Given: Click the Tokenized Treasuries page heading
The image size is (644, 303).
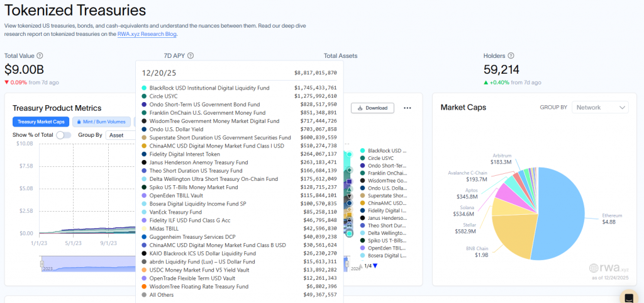Looking at the screenshot, I should click(x=75, y=9).
